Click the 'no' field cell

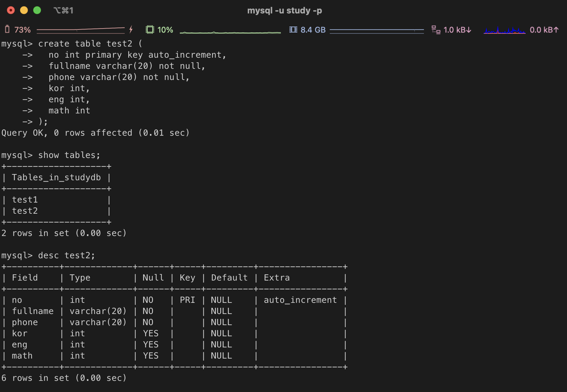point(17,300)
